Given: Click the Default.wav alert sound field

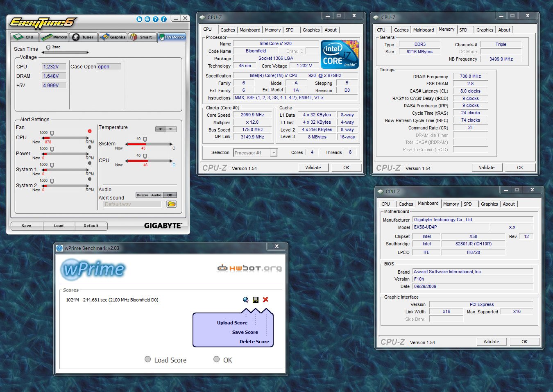Looking at the screenshot, I should click(133, 204).
